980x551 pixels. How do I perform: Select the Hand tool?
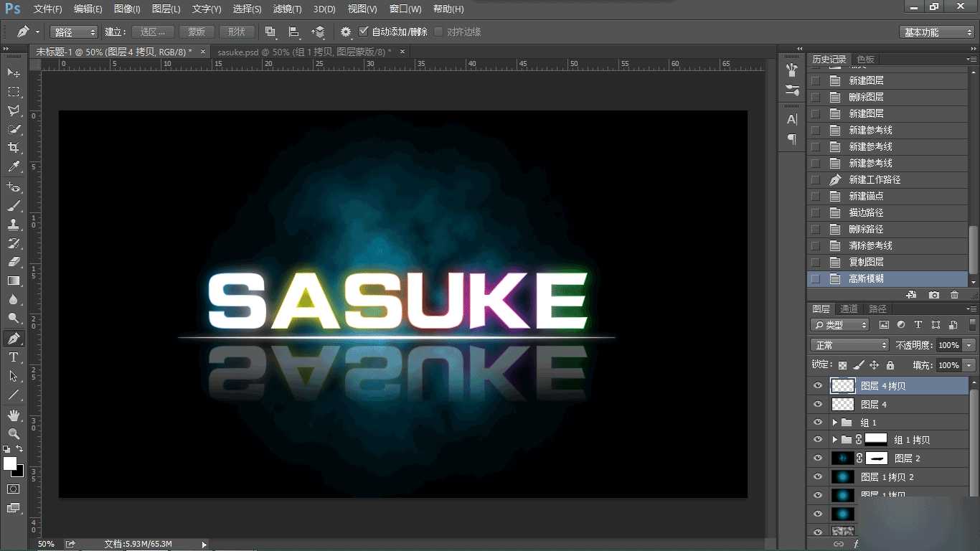[14, 415]
